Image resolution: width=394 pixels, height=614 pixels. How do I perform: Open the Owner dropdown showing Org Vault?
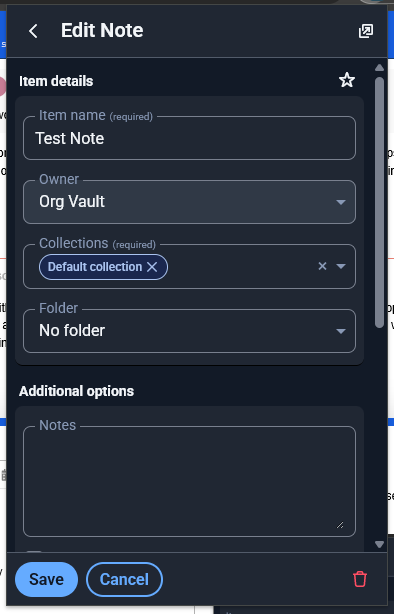189,202
